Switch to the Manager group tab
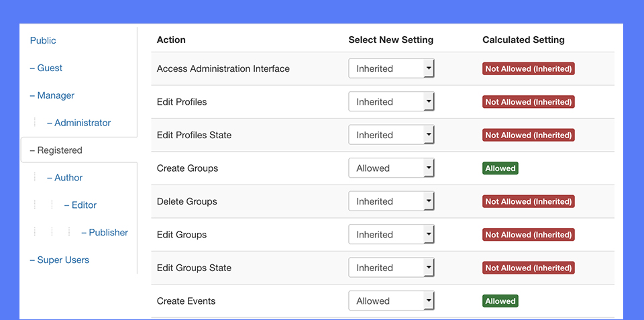Image resolution: width=644 pixels, height=320 pixels. click(x=52, y=96)
